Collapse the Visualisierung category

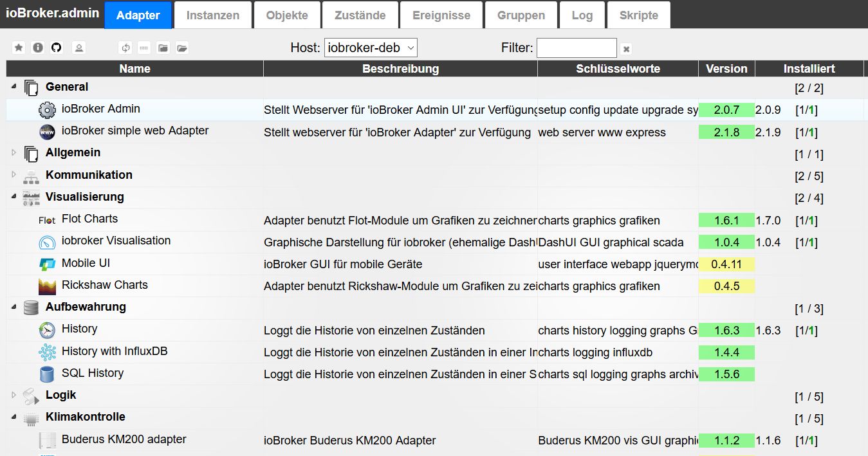[14, 196]
